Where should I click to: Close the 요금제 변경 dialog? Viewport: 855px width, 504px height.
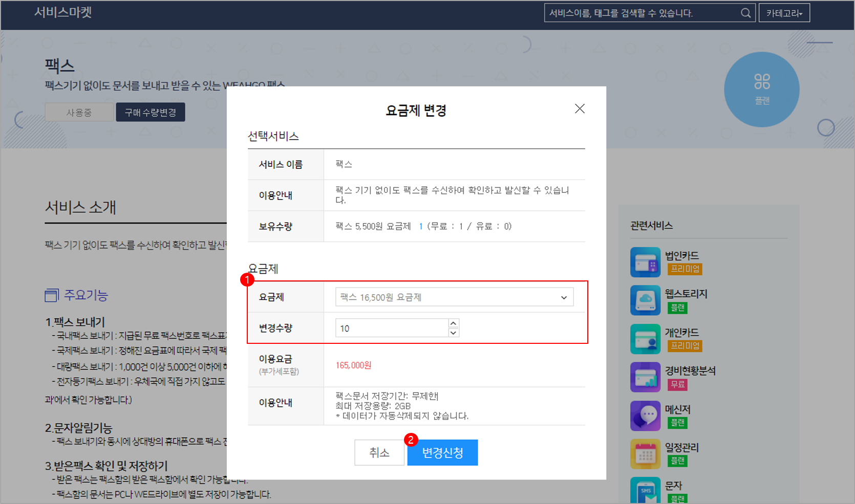click(x=580, y=108)
